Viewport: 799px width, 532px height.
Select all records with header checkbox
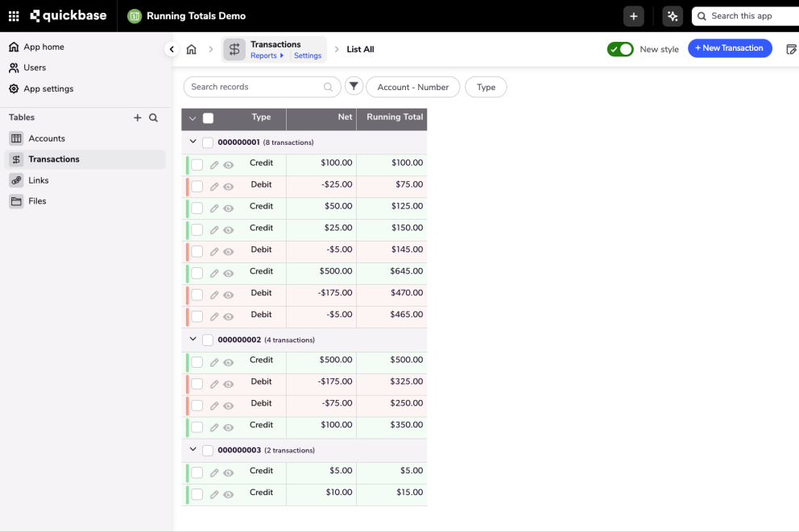click(207, 118)
